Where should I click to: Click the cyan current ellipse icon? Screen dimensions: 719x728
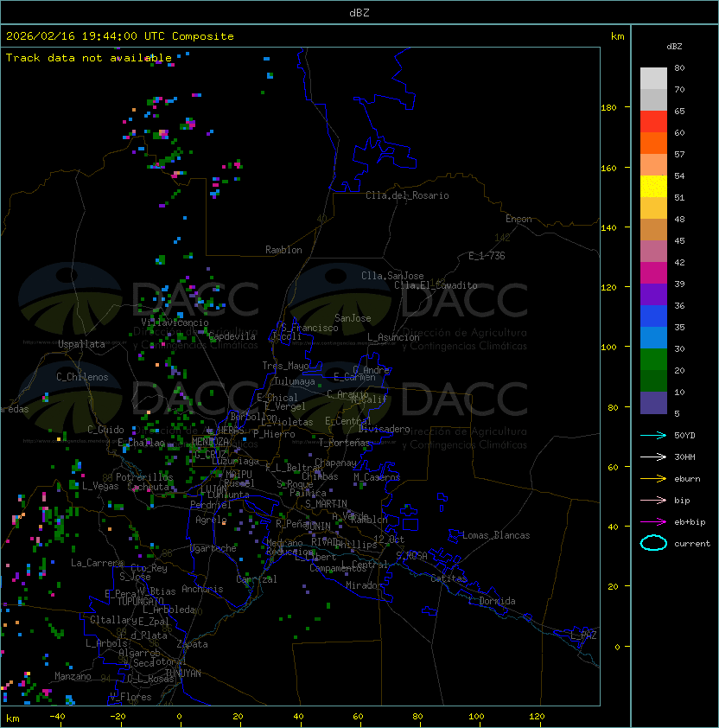click(653, 543)
